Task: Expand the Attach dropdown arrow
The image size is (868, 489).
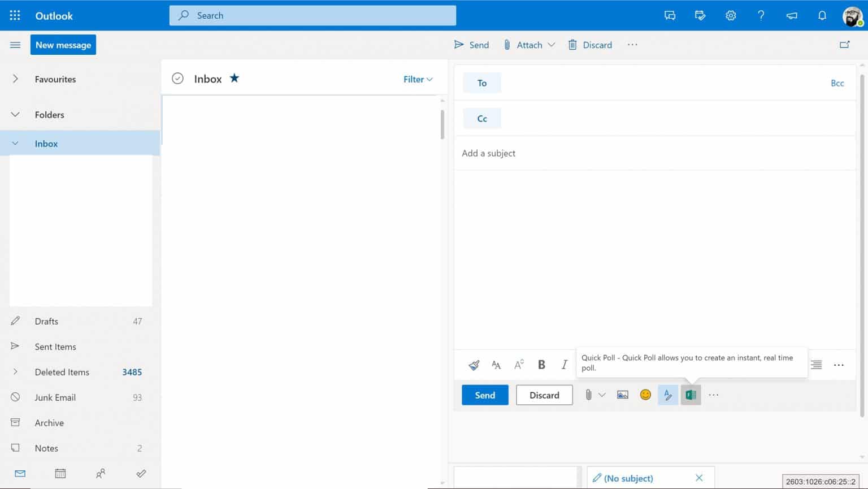Action: pyautogui.click(x=552, y=45)
